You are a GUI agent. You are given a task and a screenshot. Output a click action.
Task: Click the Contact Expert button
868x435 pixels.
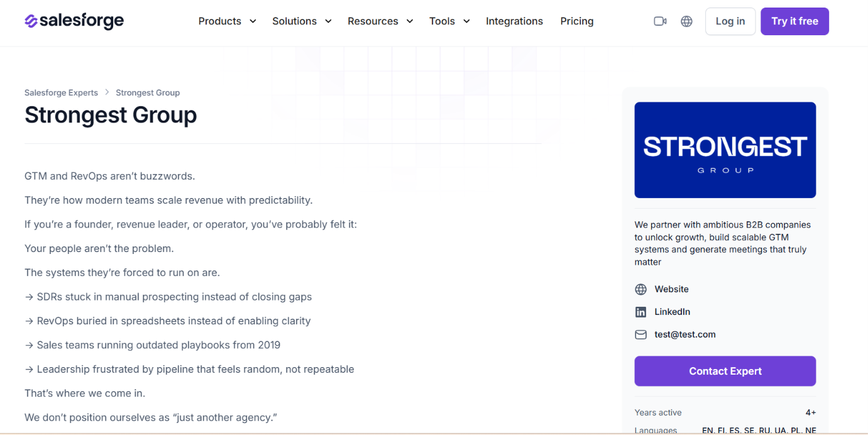point(725,371)
